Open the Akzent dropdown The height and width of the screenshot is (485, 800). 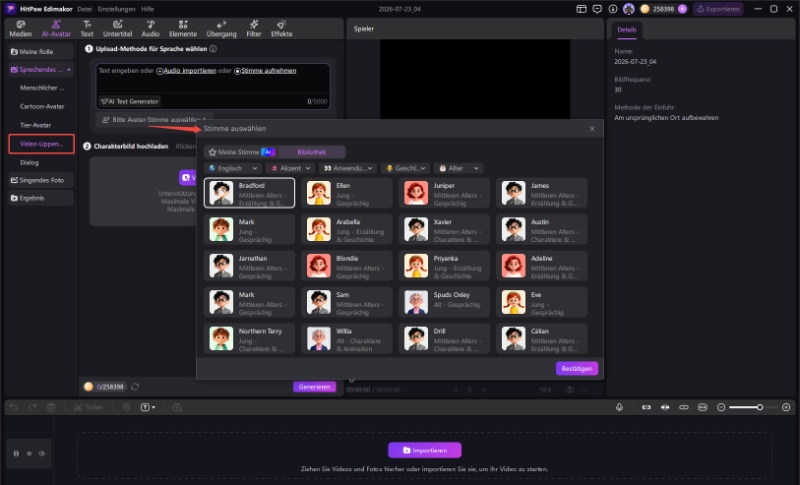pyautogui.click(x=290, y=168)
